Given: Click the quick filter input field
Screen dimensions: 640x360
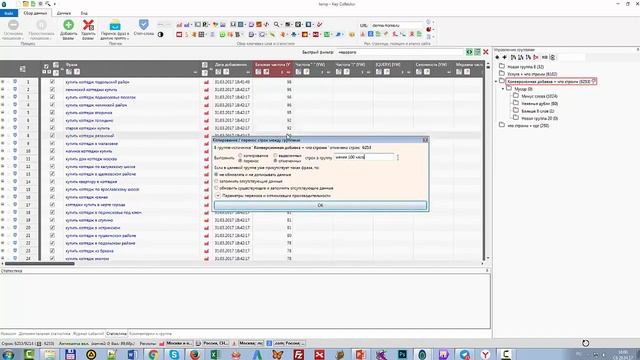Looking at the screenshot, I should coord(400,52).
